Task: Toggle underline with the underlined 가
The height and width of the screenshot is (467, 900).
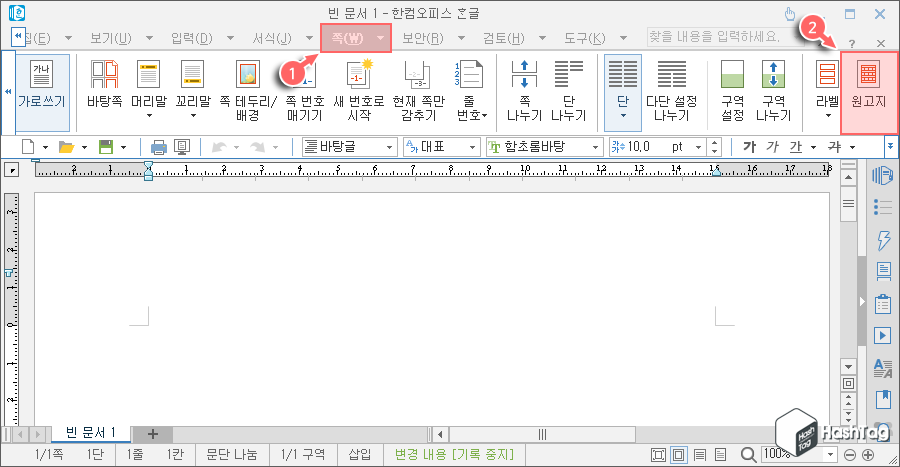Action: (x=796, y=147)
